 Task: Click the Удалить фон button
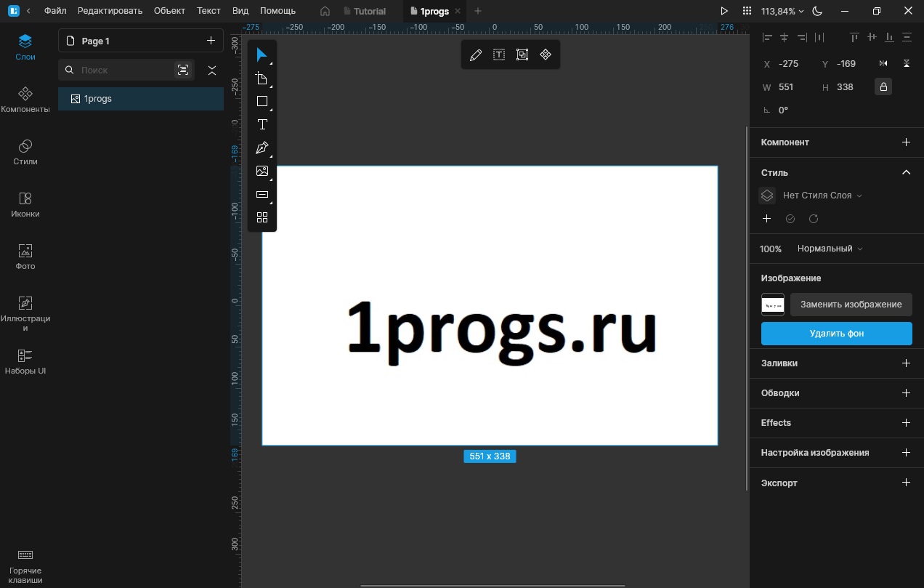pyautogui.click(x=837, y=334)
